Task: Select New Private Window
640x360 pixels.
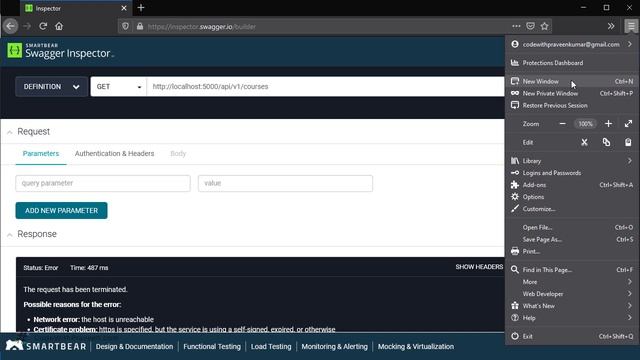Action: 572,93
